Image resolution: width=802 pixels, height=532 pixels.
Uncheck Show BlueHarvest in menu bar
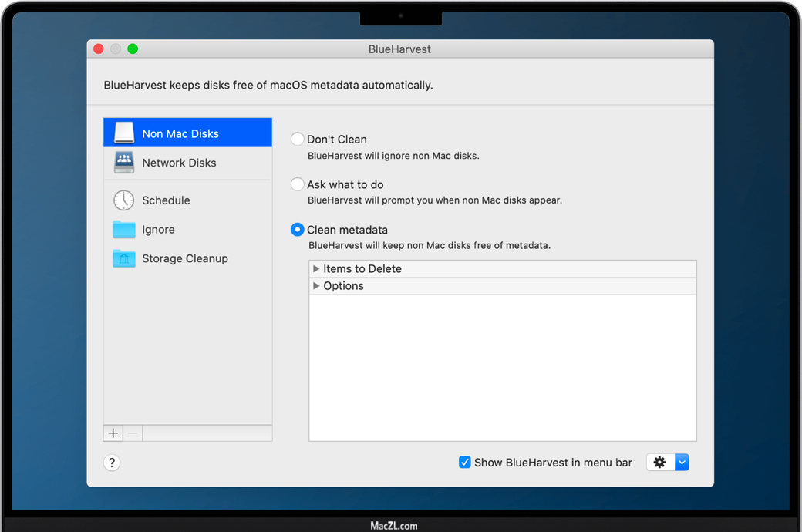(465, 463)
